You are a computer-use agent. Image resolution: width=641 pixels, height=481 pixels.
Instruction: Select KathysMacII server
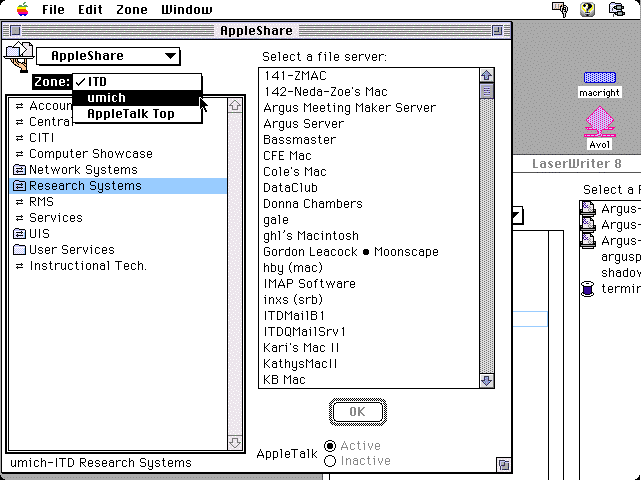coord(368,363)
